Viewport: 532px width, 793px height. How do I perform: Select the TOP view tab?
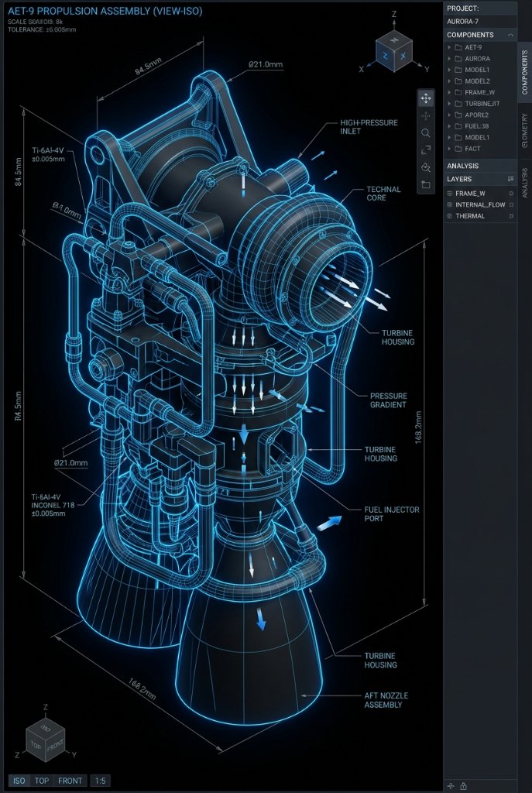[x=42, y=781]
